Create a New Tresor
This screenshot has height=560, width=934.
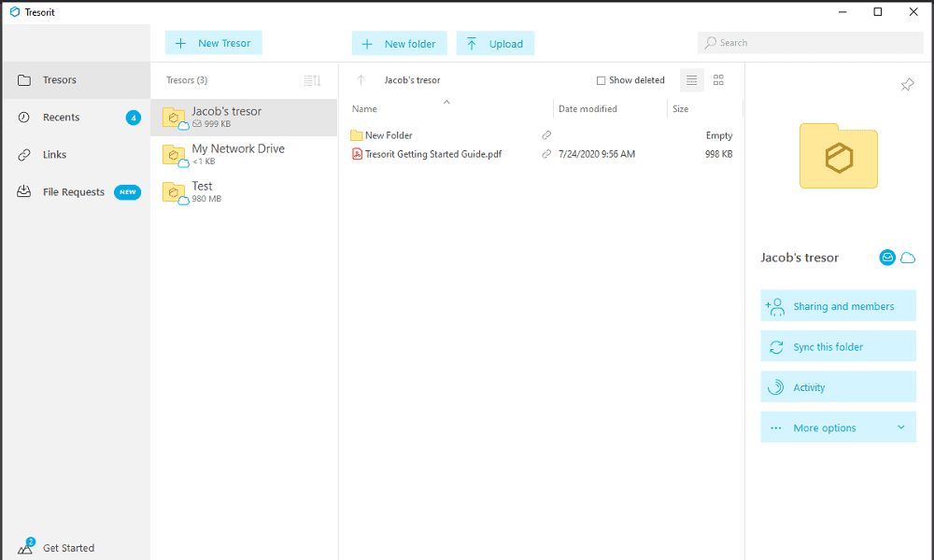coord(213,43)
